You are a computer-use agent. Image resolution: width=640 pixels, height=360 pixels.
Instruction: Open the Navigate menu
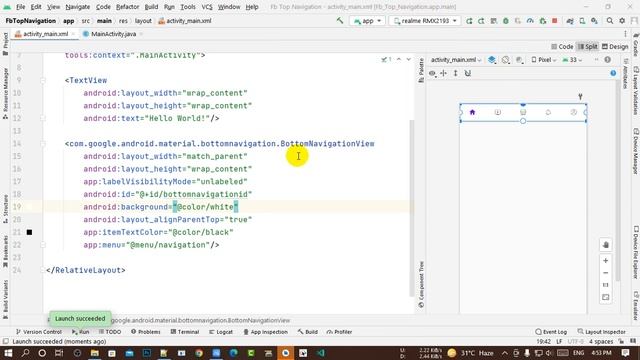[78, 7]
